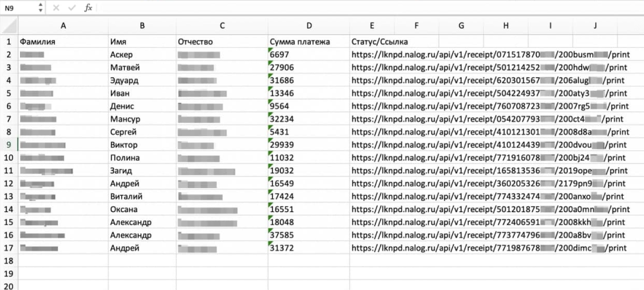Click inside the Name Box showing N9
Image resolution: width=644 pixels, height=290 pixels.
click(x=18, y=8)
